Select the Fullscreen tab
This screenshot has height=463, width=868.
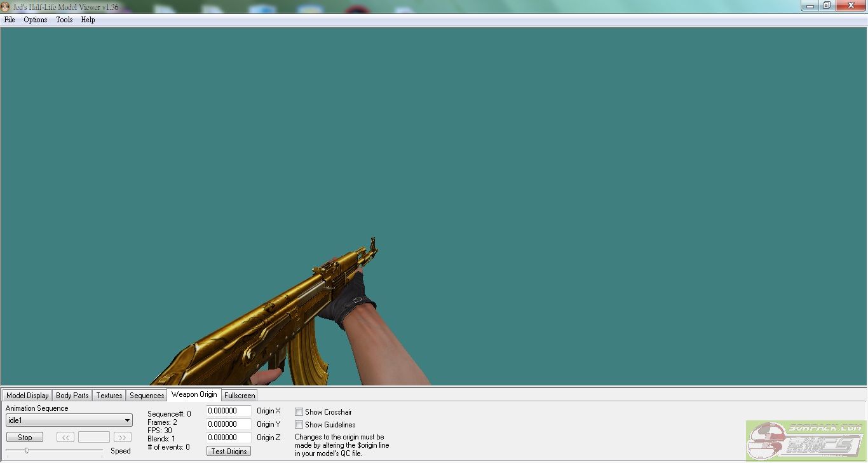pos(240,396)
